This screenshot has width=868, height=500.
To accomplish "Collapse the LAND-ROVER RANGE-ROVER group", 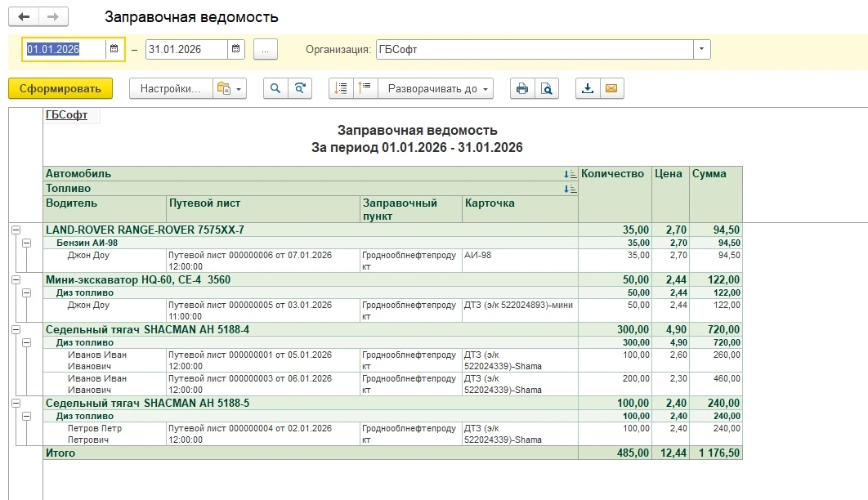I will [16, 231].
